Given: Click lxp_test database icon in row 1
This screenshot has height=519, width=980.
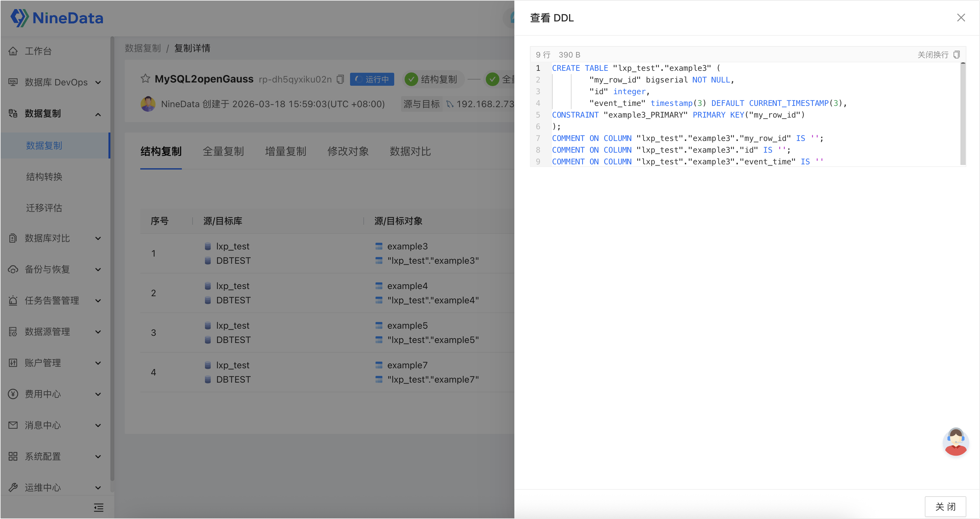Looking at the screenshot, I should [x=208, y=246].
